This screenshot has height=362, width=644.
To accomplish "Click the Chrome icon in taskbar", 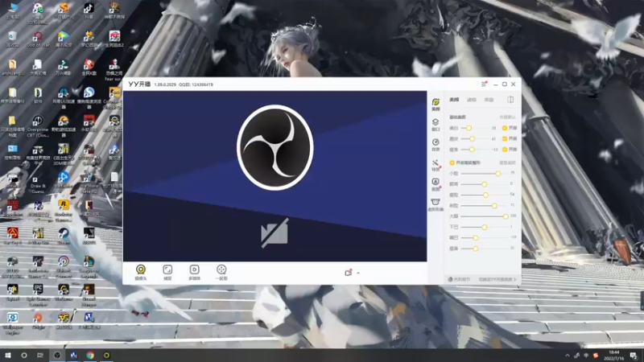I will coord(90,355).
